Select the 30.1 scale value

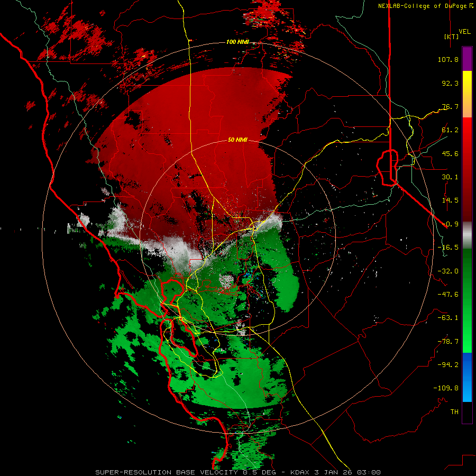(450, 177)
